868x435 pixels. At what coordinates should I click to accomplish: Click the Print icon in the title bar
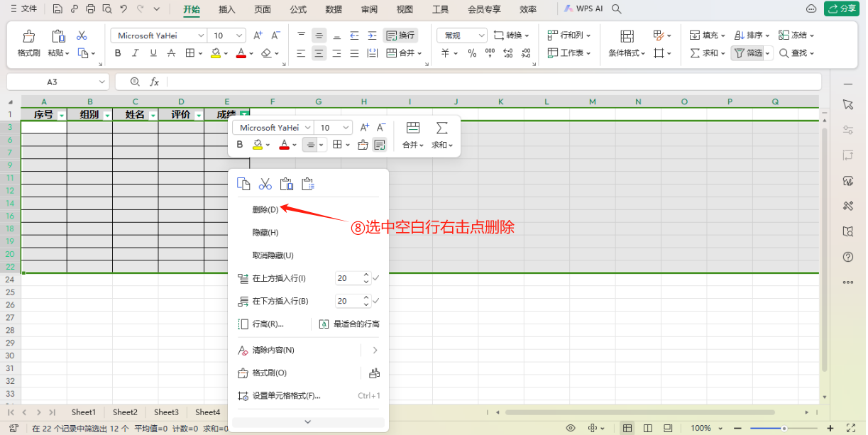pos(90,9)
